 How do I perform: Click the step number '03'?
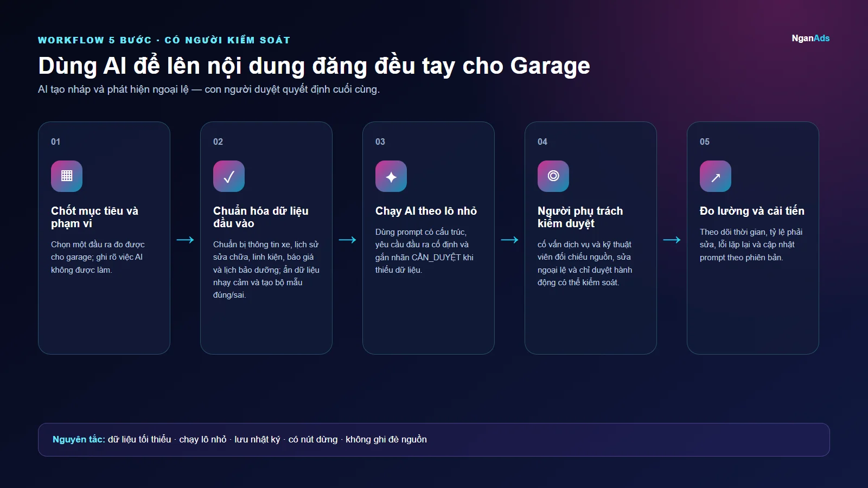pos(380,142)
